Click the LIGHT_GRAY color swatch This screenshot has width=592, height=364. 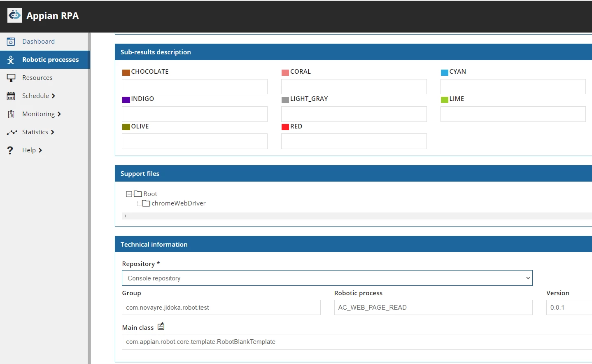coord(285,100)
